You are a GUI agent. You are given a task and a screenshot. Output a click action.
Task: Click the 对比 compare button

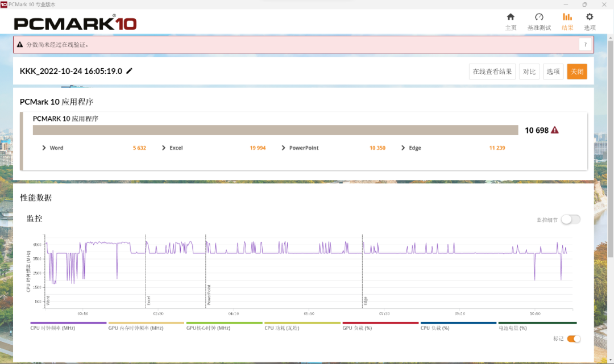coord(529,72)
